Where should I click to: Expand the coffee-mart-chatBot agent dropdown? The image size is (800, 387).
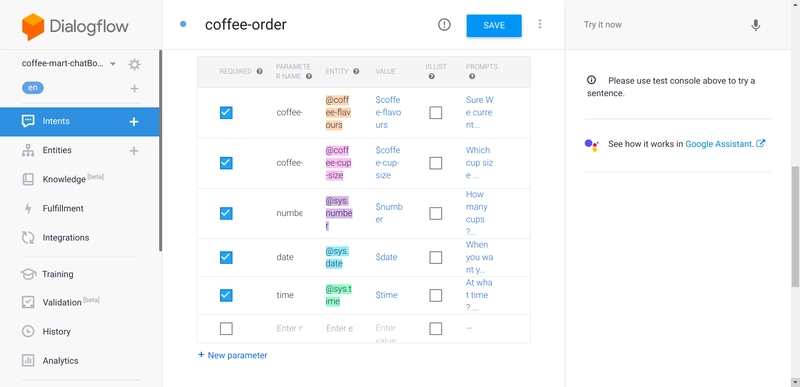click(113, 64)
